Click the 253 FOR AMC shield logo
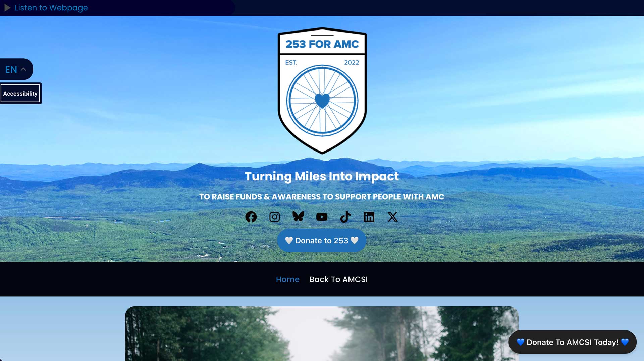This screenshot has width=644, height=361. (x=322, y=91)
